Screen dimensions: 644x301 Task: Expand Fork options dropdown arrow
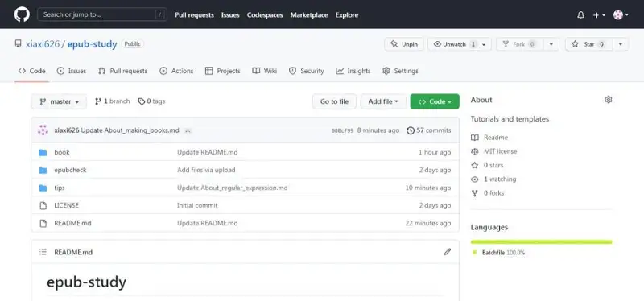click(x=551, y=44)
